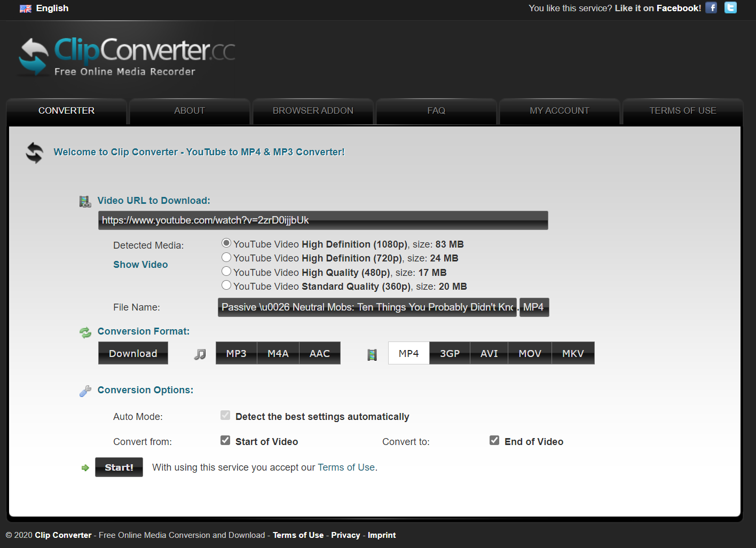Select the 1080p High Definition option
Screen dimensions: 756x548
tap(226, 243)
